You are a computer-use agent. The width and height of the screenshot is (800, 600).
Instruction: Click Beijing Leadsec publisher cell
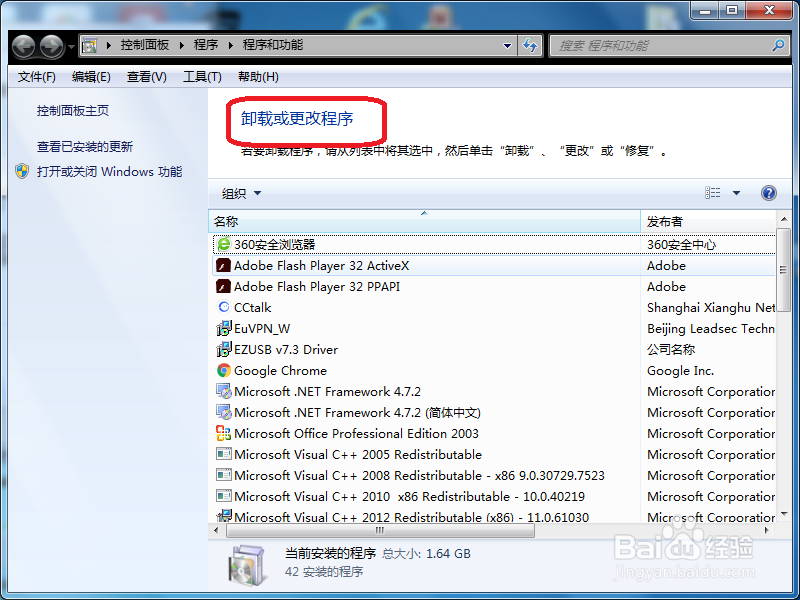coord(711,329)
